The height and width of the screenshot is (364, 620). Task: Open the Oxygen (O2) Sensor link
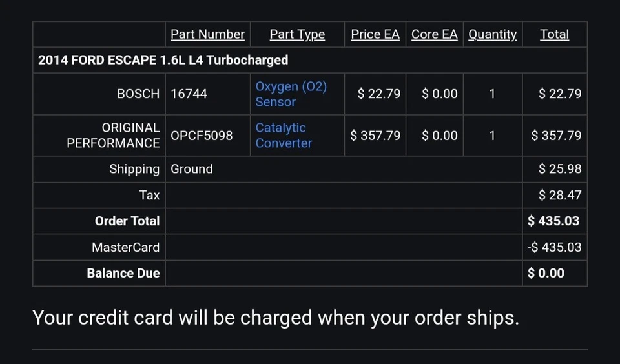(291, 94)
